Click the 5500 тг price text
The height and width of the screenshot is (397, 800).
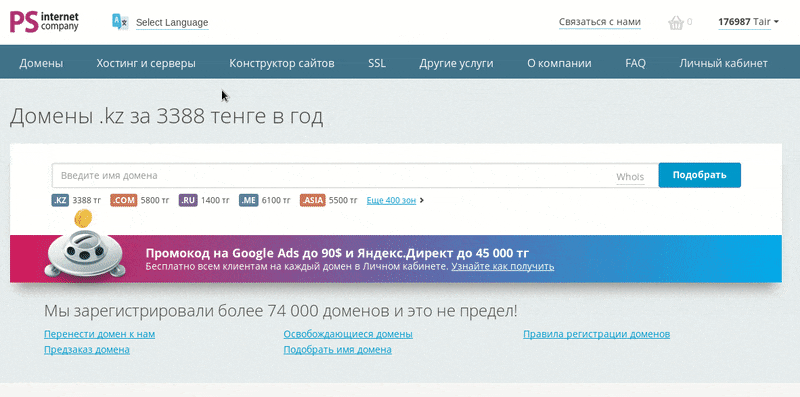click(343, 200)
